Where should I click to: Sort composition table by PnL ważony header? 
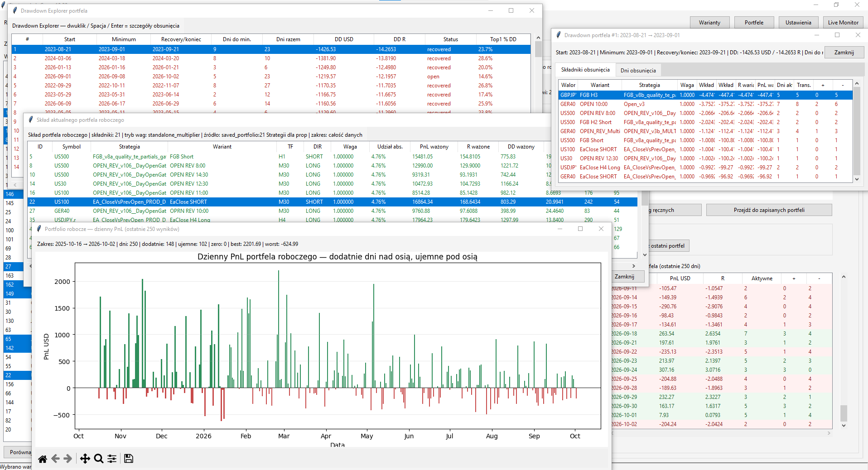(434, 147)
